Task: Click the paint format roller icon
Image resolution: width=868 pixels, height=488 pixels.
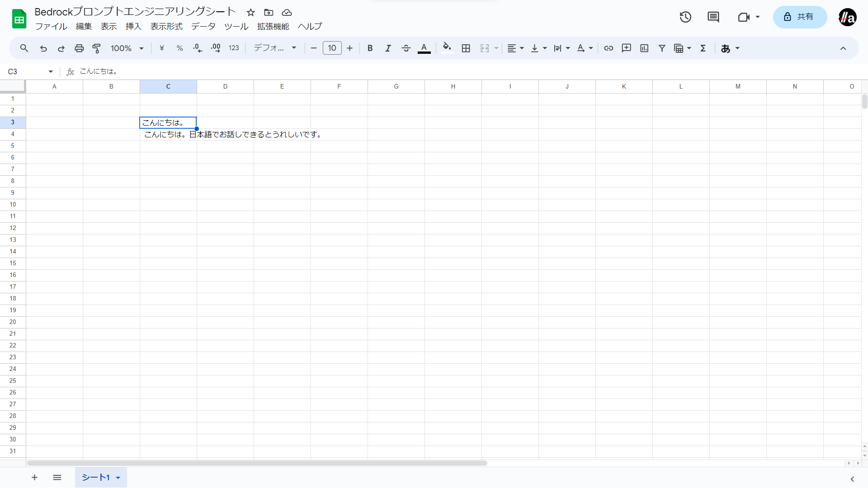Action: [x=97, y=48]
